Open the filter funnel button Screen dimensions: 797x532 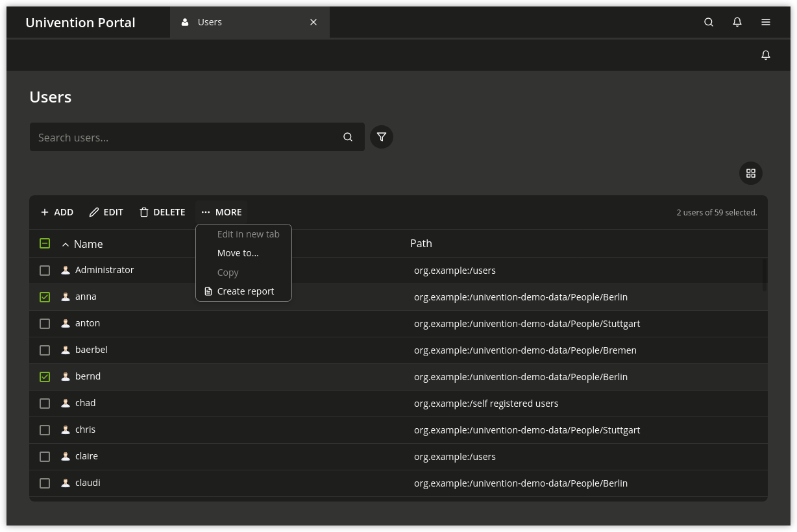click(x=382, y=137)
